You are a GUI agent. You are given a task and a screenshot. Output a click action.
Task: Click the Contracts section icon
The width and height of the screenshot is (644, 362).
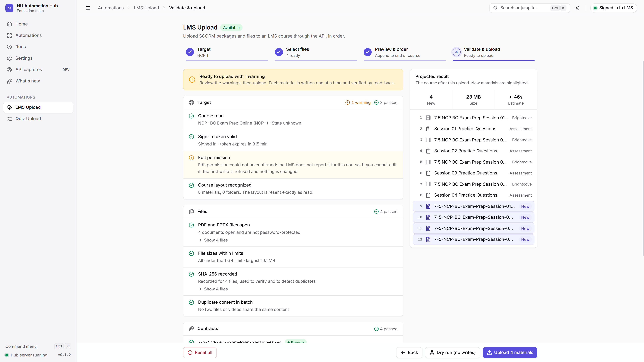(x=191, y=329)
